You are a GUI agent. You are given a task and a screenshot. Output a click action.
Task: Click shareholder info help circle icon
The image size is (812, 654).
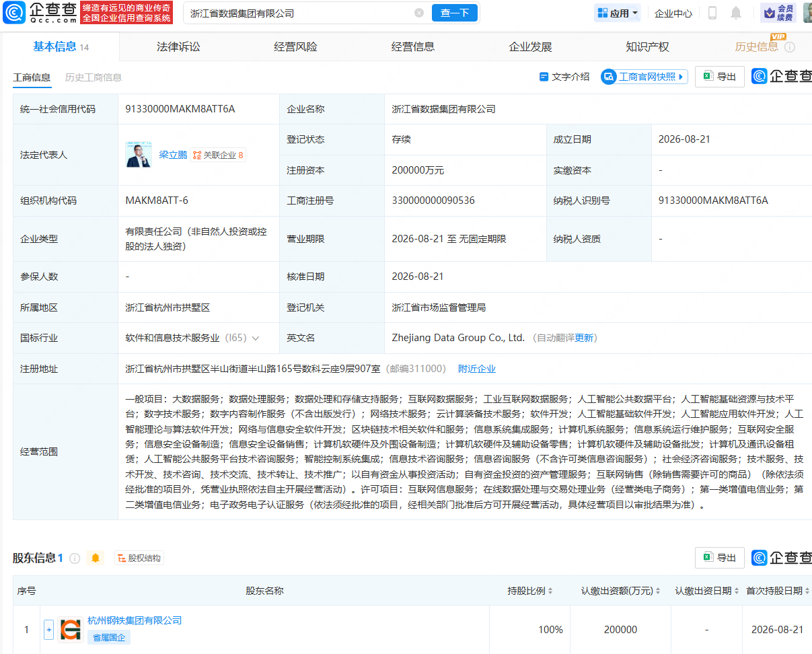point(75,558)
